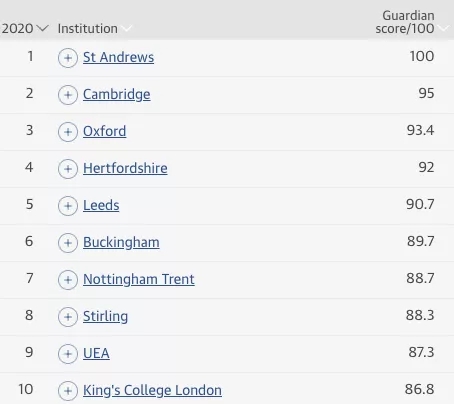Click the plus icon beside Oxford
This screenshot has height=404, width=454.
pos(68,132)
